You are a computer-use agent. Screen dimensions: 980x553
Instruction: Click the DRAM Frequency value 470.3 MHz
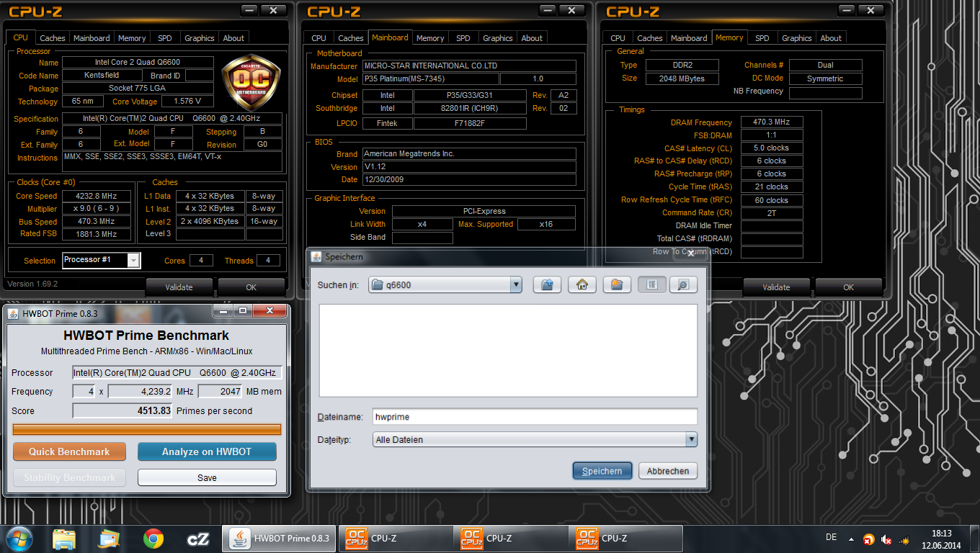click(x=772, y=122)
